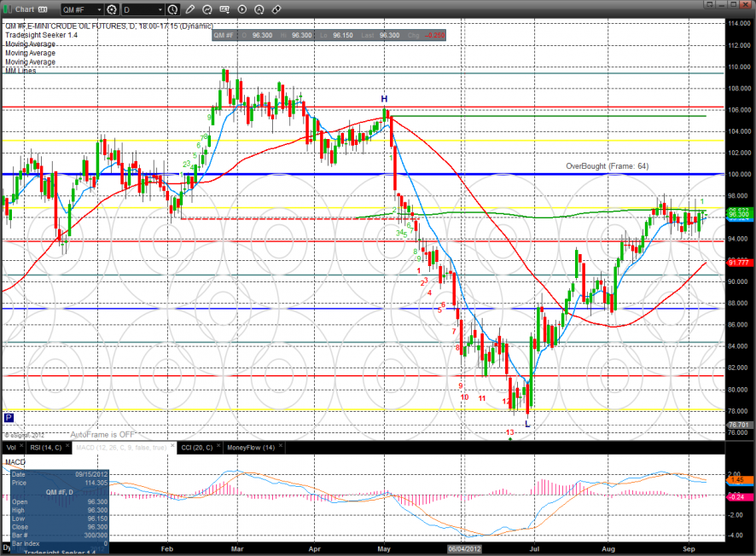Click the OverBought (Frame: 64) label
The height and width of the screenshot is (556, 756).
(x=609, y=166)
